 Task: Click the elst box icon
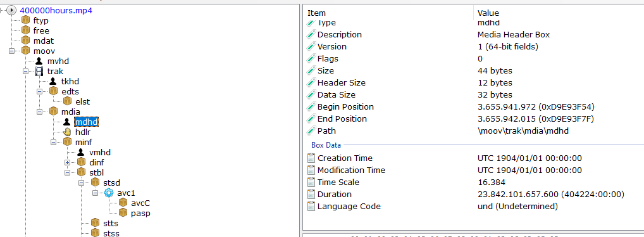click(x=67, y=101)
